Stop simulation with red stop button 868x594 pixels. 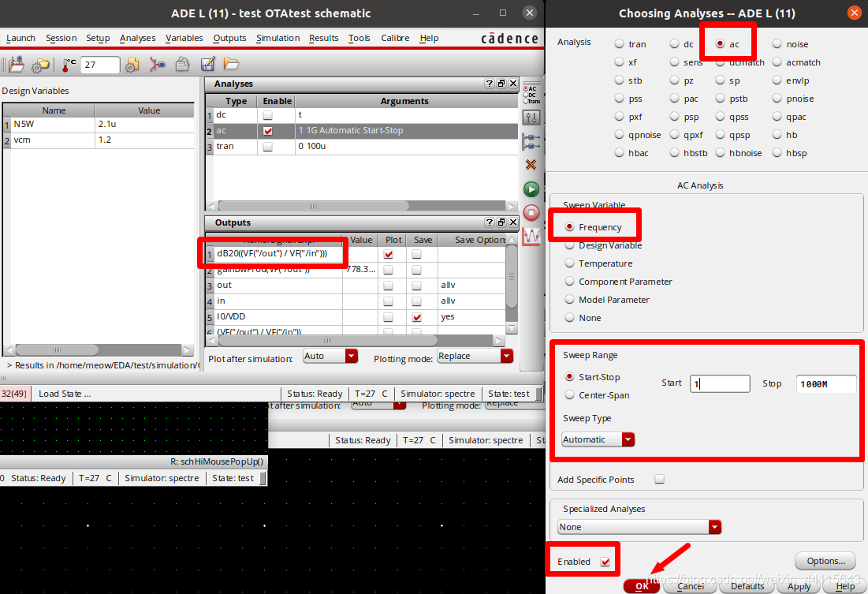[x=531, y=213]
